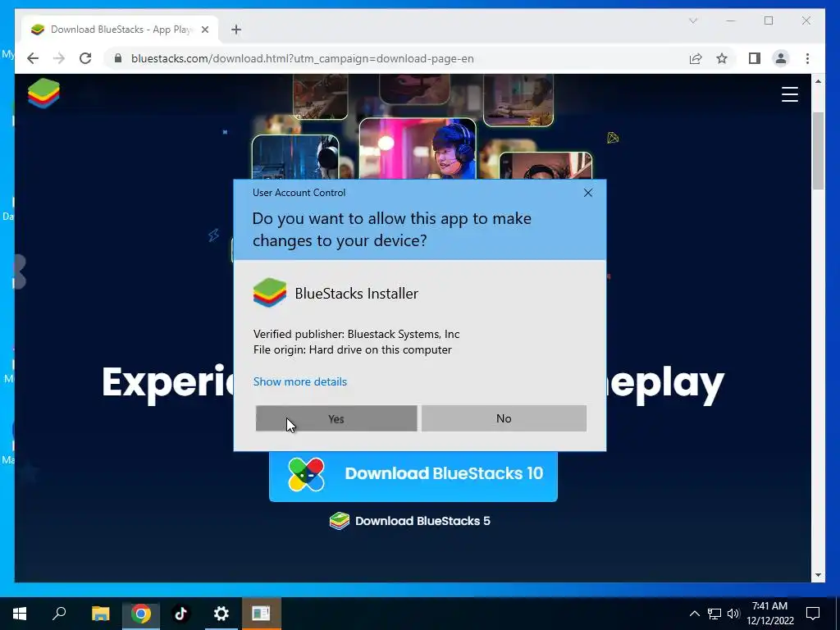This screenshot has width=840, height=630.
Task: Open Chrome three-dot menu
Action: pyautogui.click(x=807, y=58)
